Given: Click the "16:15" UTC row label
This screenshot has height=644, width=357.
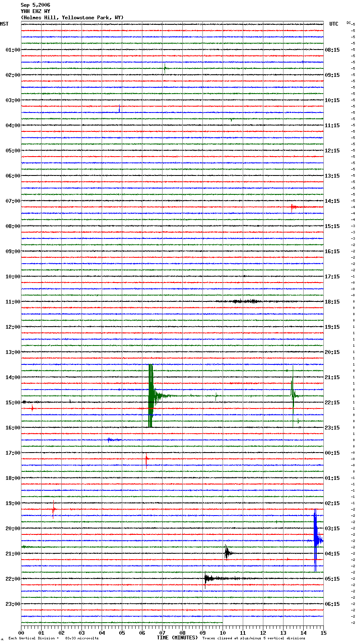Looking at the screenshot, I should [332, 251].
